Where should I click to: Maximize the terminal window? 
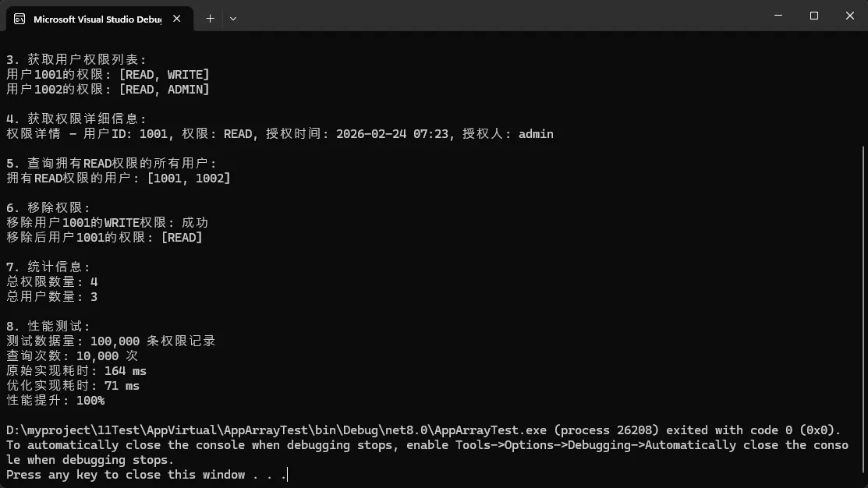pyautogui.click(x=813, y=16)
